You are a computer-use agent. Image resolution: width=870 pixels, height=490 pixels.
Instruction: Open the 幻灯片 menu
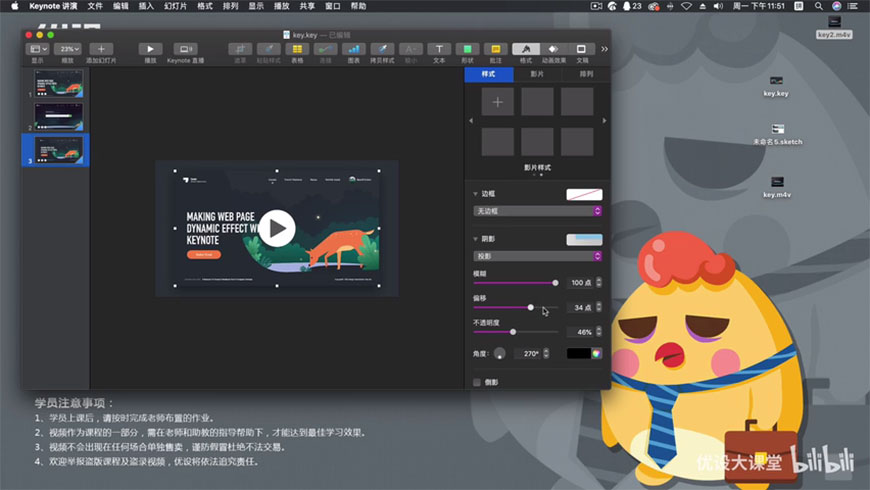coord(175,6)
